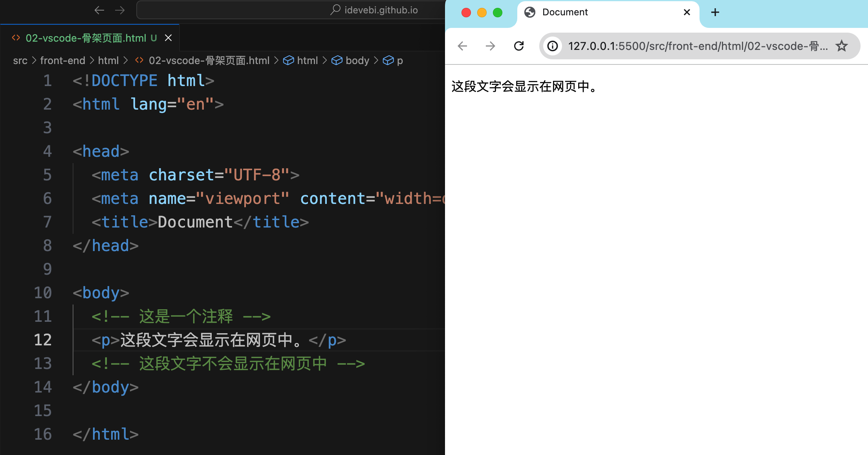868x455 pixels.
Task: Click the comment 这是一个注释 on line 11
Action: click(x=181, y=316)
